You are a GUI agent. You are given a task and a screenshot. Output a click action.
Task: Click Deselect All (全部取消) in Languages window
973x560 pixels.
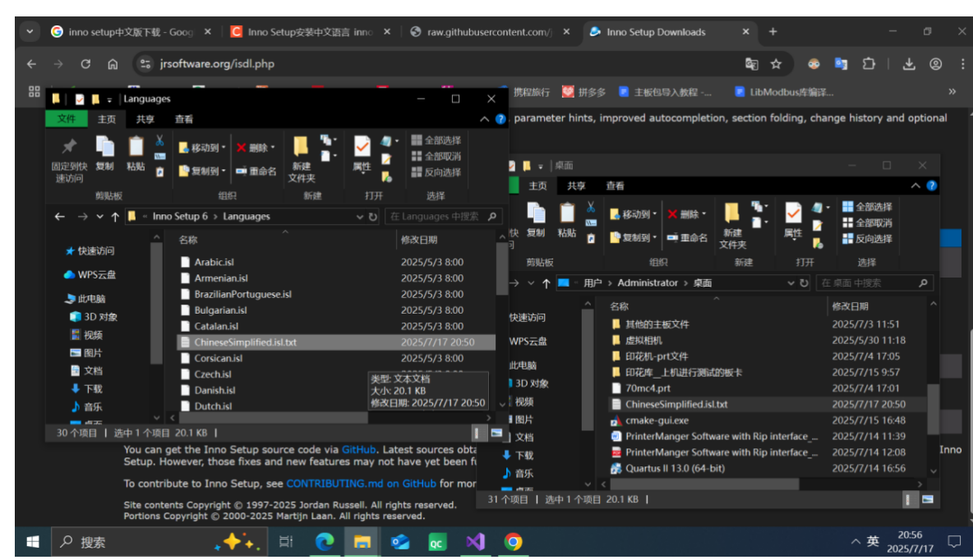click(x=436, y=156)
